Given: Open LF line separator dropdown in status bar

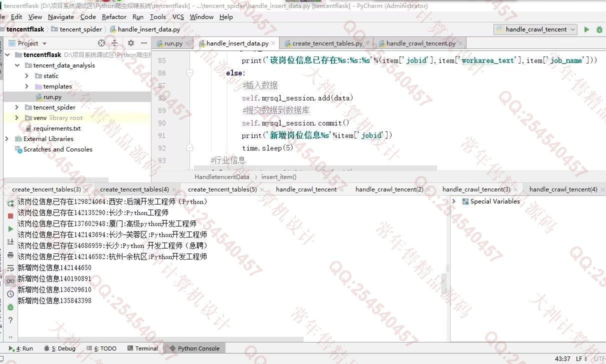Looking at the screenshot, I should coord(581,358).
